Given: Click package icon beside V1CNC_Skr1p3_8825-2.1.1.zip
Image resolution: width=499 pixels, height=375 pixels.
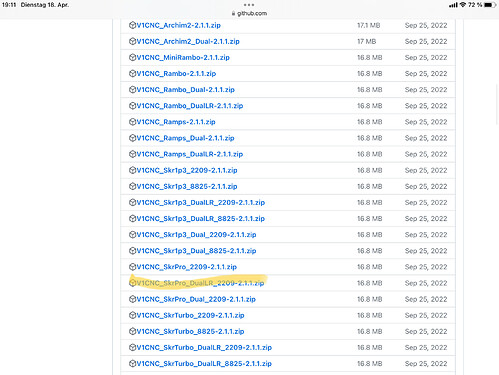Looking at the screenshot, I should click(132, 186).
